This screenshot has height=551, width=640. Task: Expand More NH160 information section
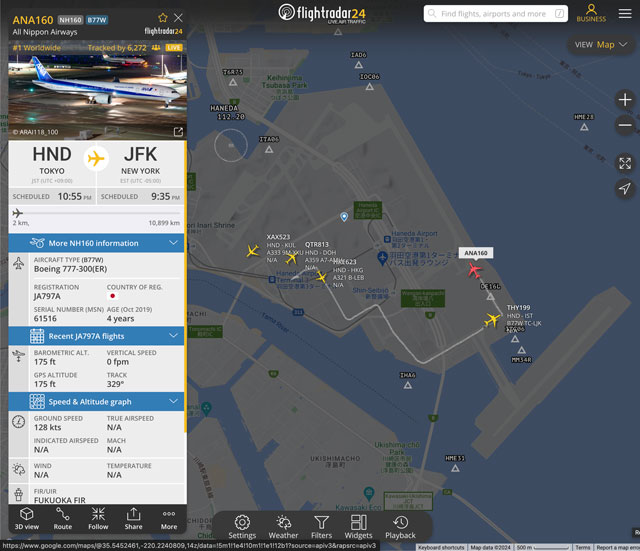pos(96,243)
